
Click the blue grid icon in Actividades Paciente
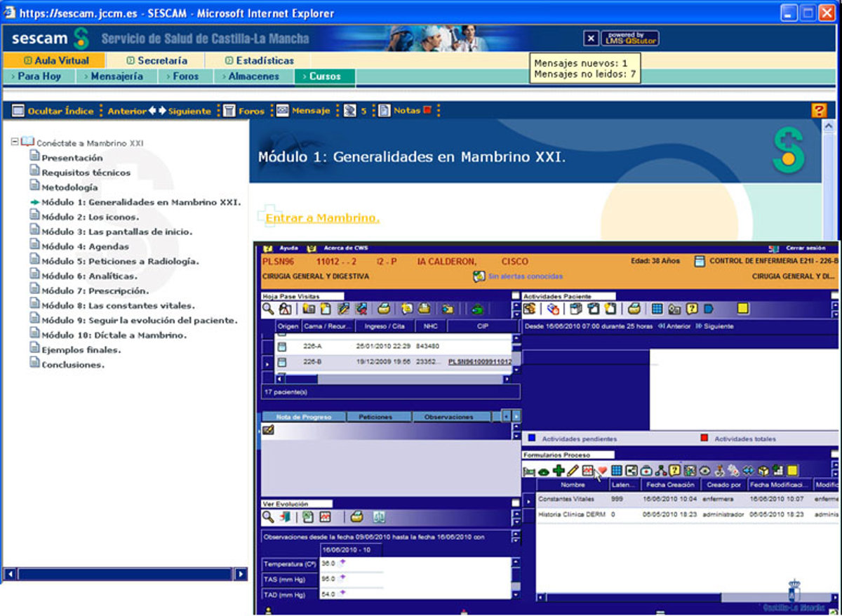(x=657, y=309)
